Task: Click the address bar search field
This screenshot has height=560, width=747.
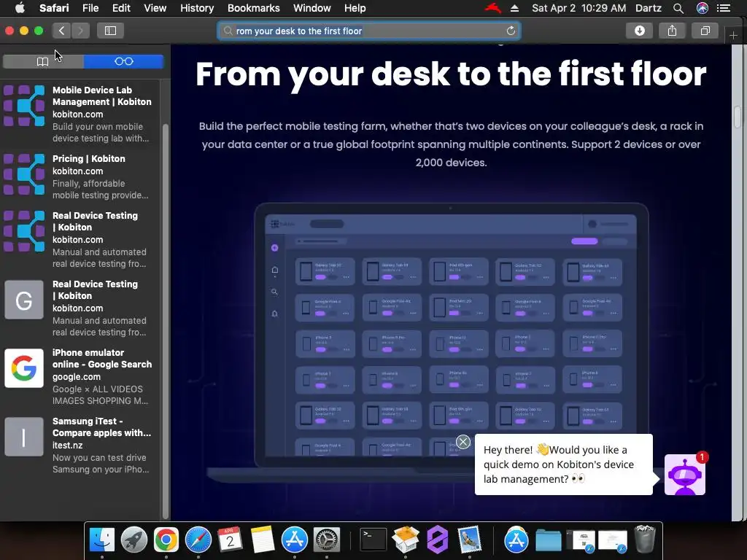Action: [368, 31]
